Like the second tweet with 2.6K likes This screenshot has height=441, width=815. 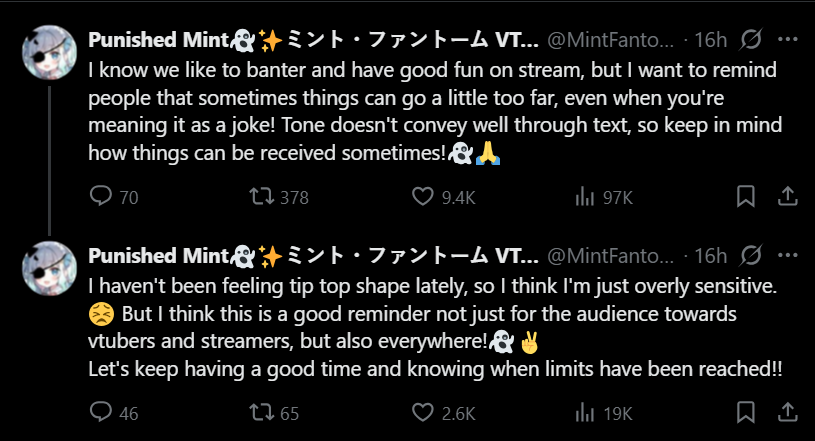coord(424,412)
